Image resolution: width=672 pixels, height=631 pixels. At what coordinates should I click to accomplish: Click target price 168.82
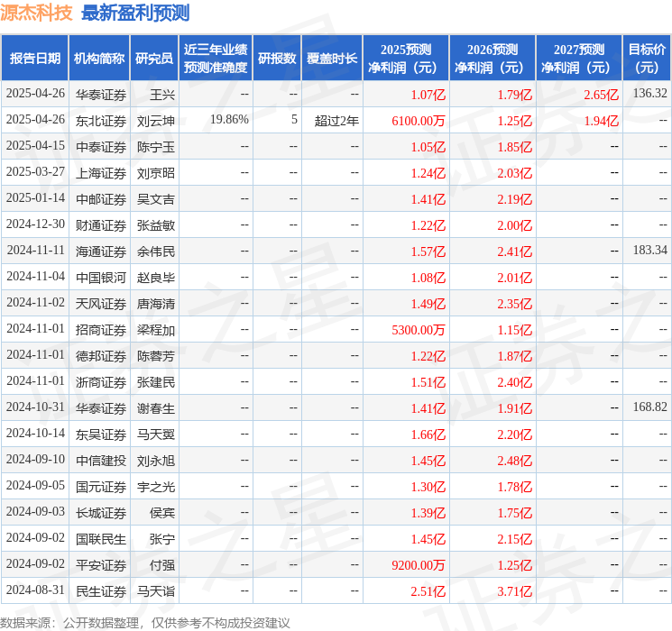click(x=650, y=407)
